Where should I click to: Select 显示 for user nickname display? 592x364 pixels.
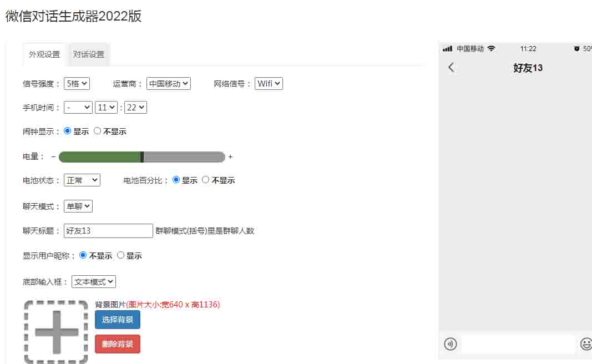click(x=121, y=256)
